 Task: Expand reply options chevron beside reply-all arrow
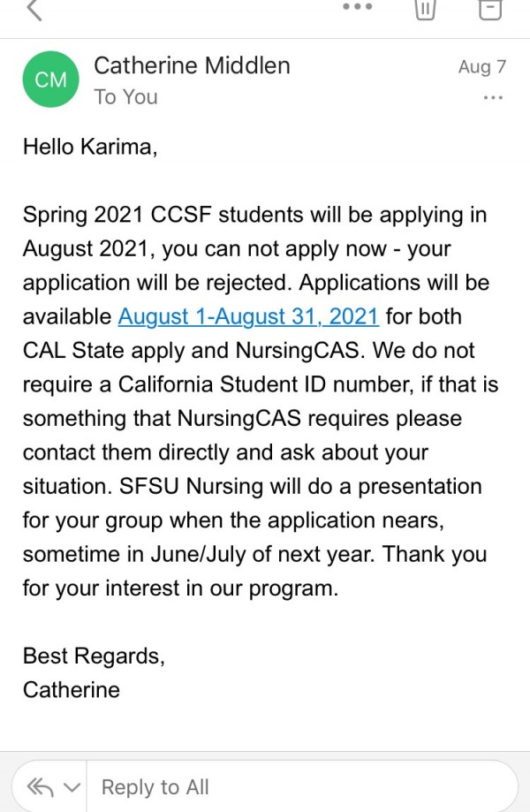click(x=72, y=787)
